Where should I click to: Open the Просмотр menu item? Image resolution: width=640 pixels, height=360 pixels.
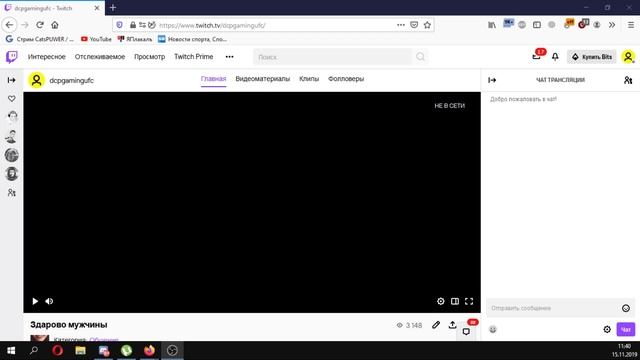coord(149,57)
